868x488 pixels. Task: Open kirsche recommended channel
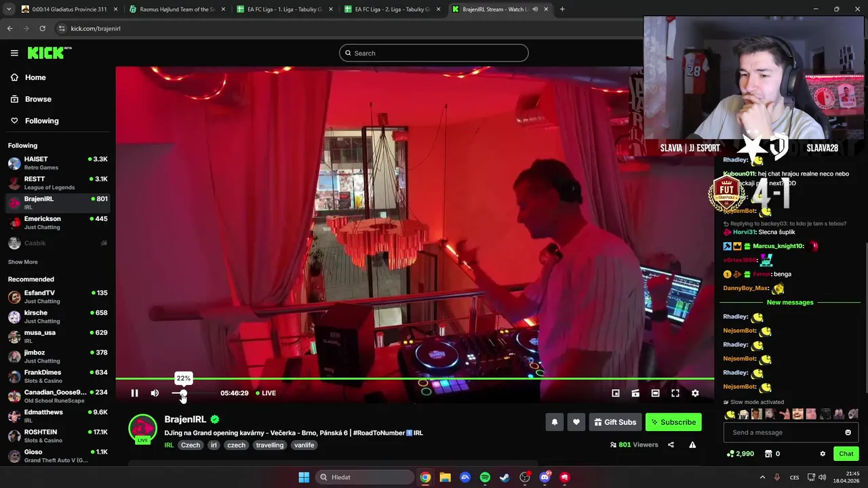tap(58, 317)
